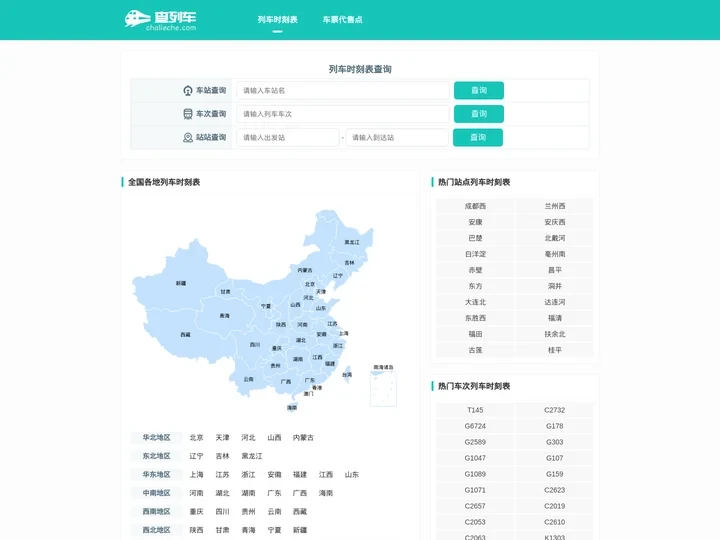Open 北京 in the region list

(x=197, y=438)
